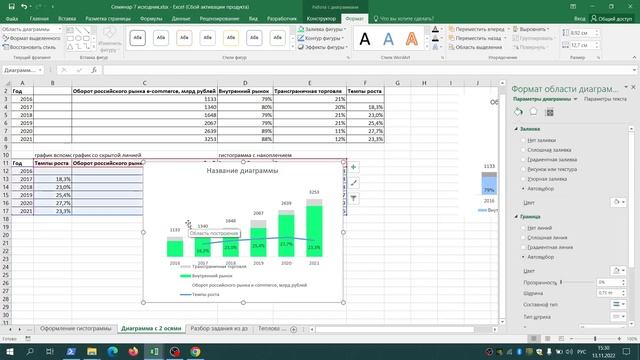The image size is (640, 360).
Task: Click zoom in plus on status bar
Action: coord(619,338)
